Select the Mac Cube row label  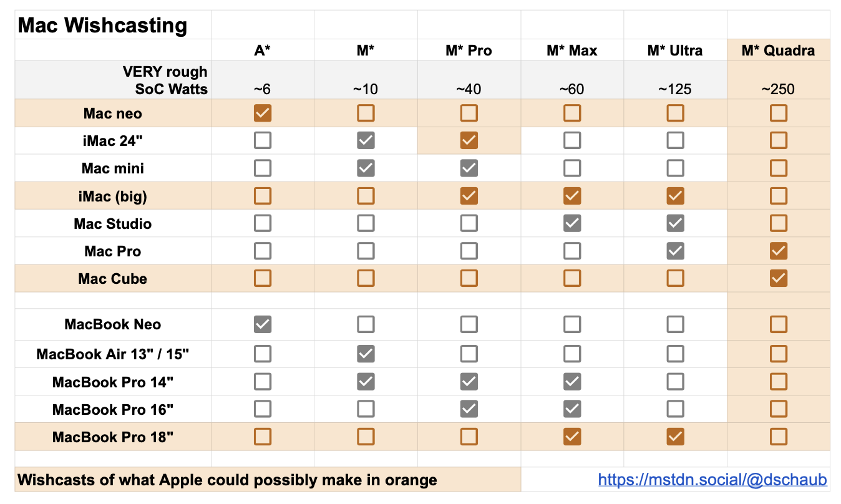113,278
